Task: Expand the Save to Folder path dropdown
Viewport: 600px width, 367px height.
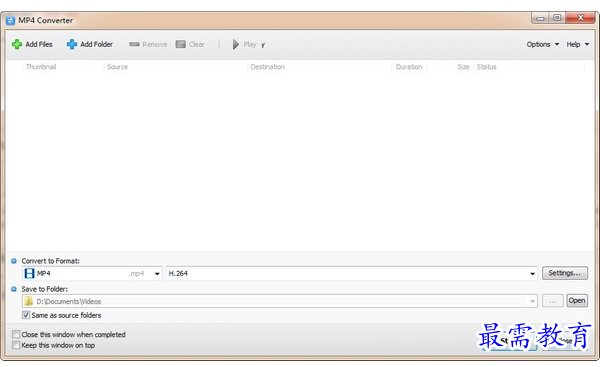Action: pyautogui.click(x=532, y=302)
